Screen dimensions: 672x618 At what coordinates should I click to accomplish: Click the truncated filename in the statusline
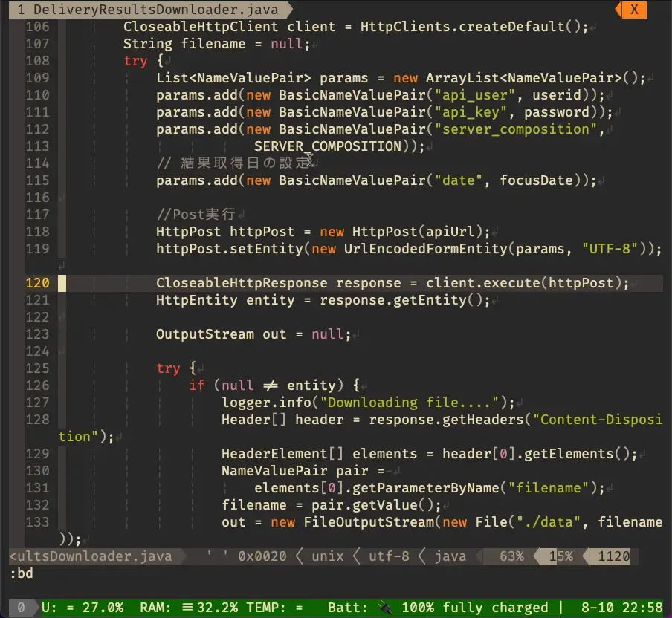coord(90,556)
